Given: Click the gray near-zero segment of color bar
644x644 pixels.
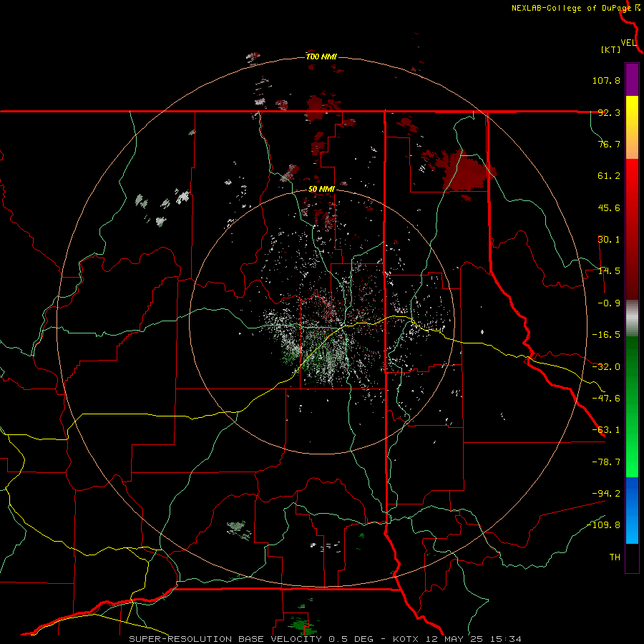Looking at the screenshot, I should 632,318.
